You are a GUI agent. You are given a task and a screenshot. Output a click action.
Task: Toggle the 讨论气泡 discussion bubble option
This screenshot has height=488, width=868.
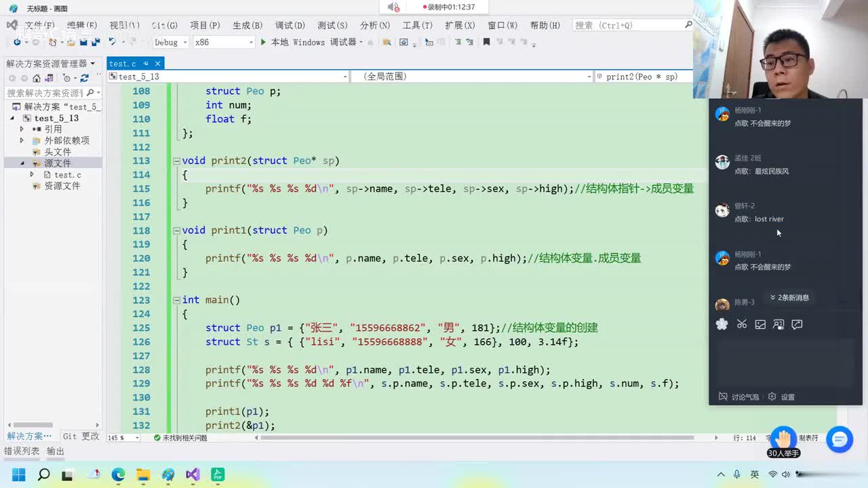[x=738, y=396]
